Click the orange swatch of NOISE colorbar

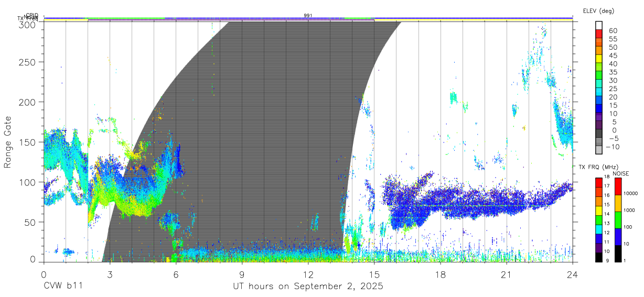click(618, 203)
